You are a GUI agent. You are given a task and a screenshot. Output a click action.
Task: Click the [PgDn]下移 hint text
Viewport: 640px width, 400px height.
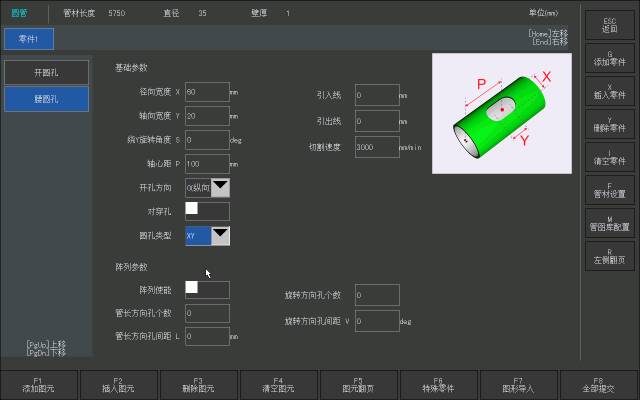point(46,353)
